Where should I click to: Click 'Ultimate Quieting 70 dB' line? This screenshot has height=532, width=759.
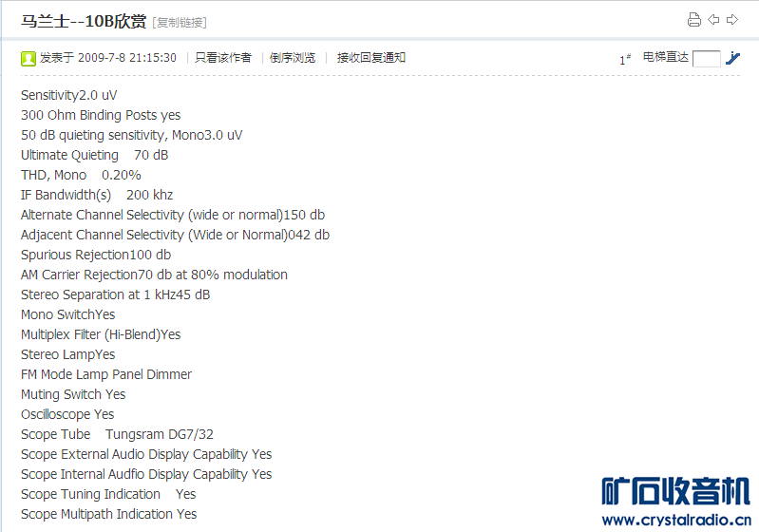[94, 155]
